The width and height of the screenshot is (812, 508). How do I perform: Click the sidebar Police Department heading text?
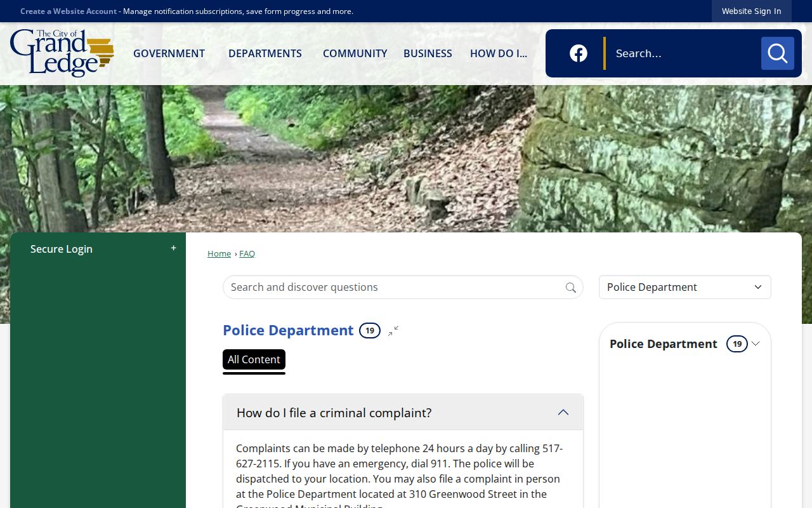pos(664,344)
